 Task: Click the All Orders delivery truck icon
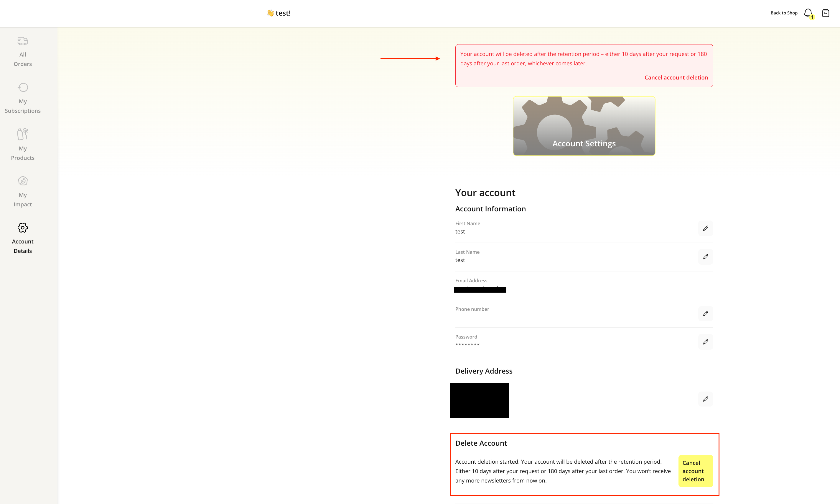22,41
